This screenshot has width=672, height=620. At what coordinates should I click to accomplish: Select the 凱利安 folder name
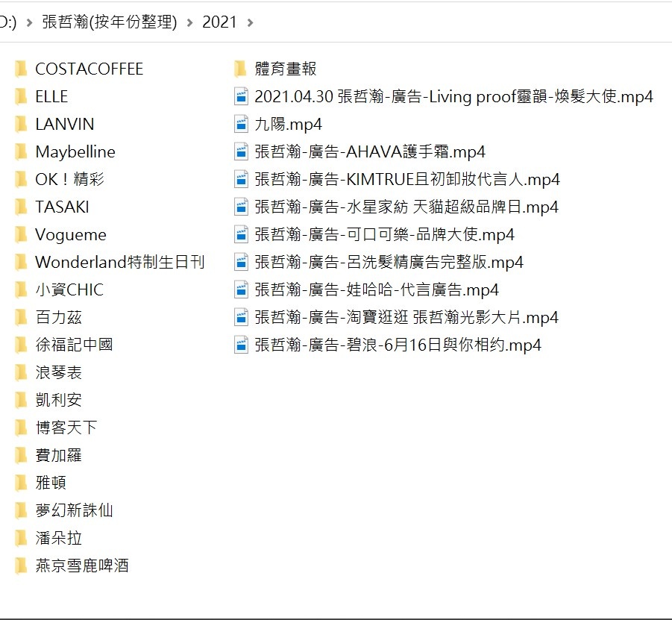tap(59, 400)
